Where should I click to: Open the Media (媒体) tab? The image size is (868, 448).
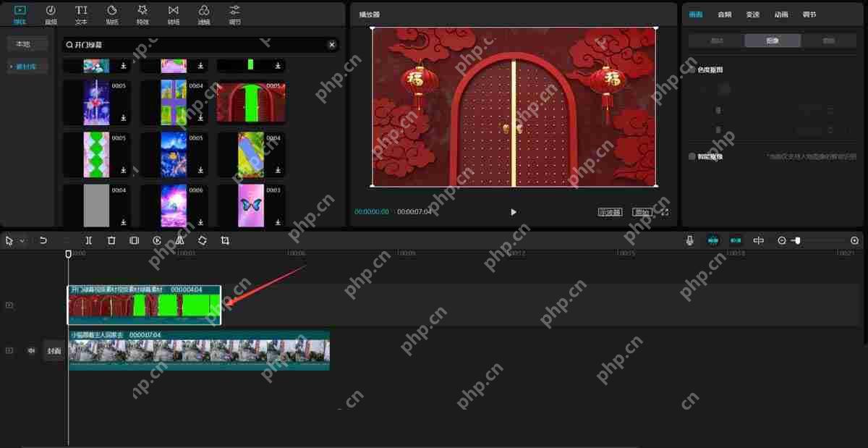tap(20, 14)
